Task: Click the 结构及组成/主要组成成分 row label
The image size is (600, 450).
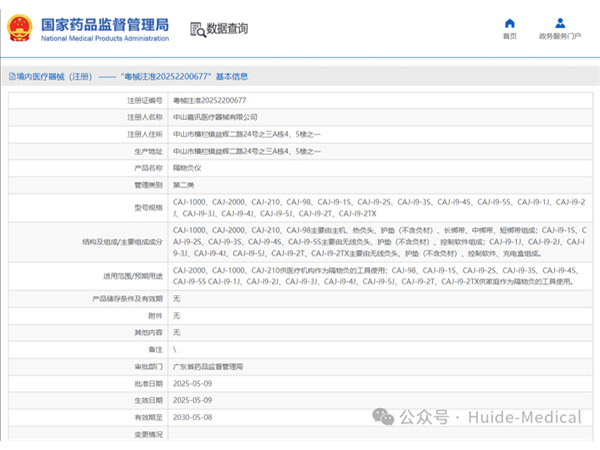Action: [122, 241]
